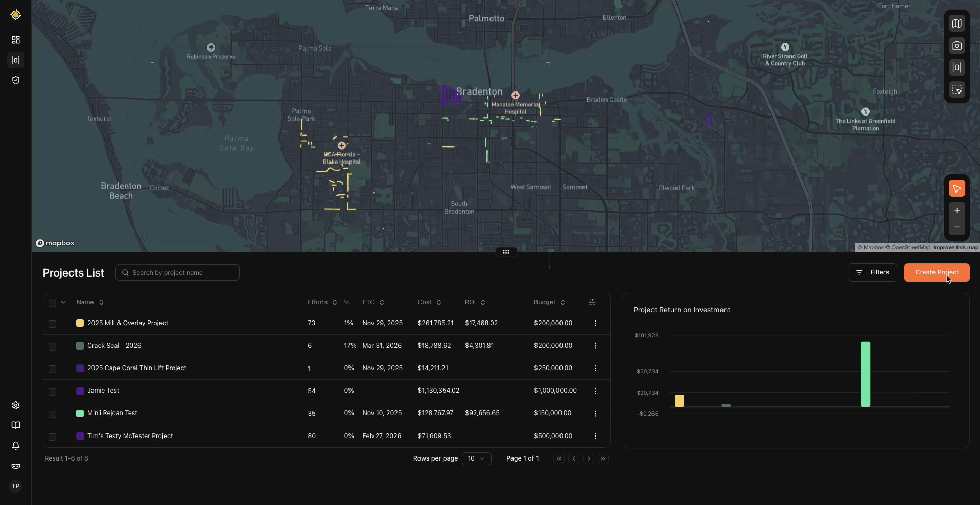Open the sort control on the ETC column
Viewport: 980px width, 505px height.
[x=383, y=302]
